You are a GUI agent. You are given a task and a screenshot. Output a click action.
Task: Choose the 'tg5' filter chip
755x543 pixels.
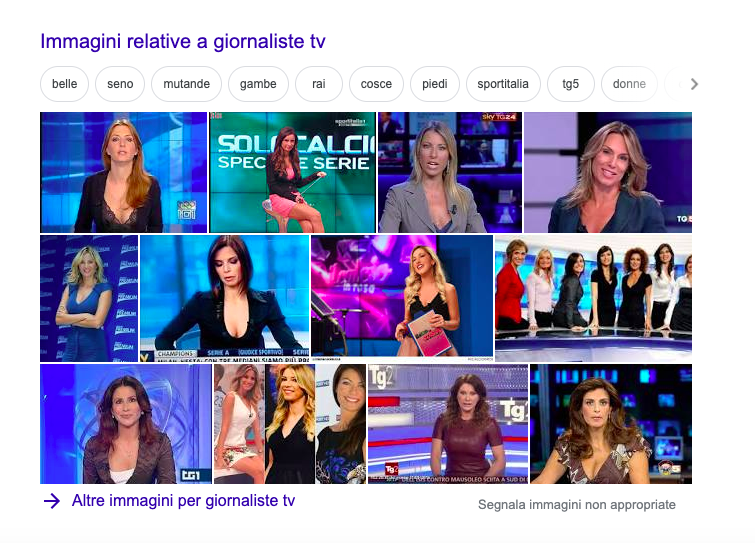571,84
